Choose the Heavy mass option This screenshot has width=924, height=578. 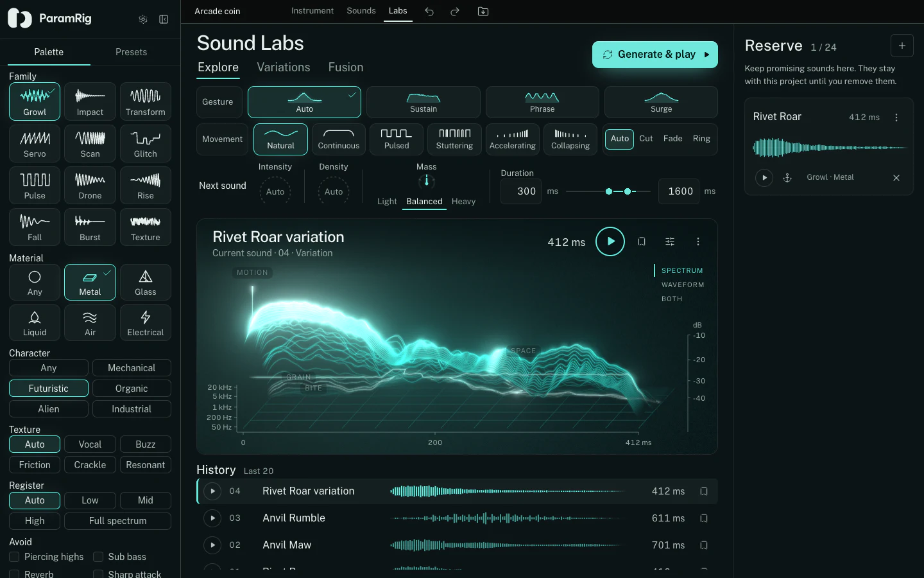click(x=463, y=202)
